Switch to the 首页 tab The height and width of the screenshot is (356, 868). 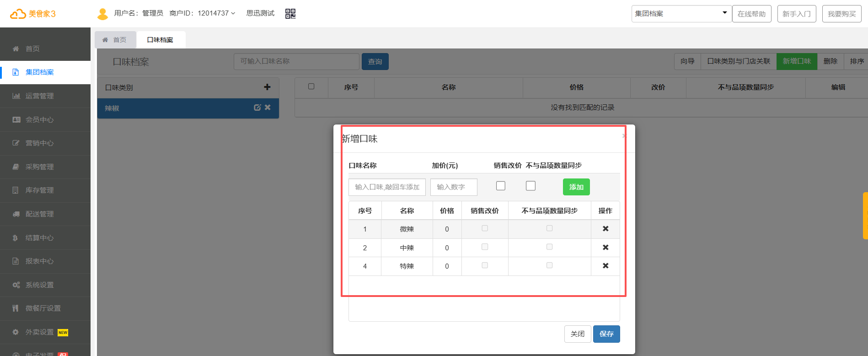tap(115, 40)
